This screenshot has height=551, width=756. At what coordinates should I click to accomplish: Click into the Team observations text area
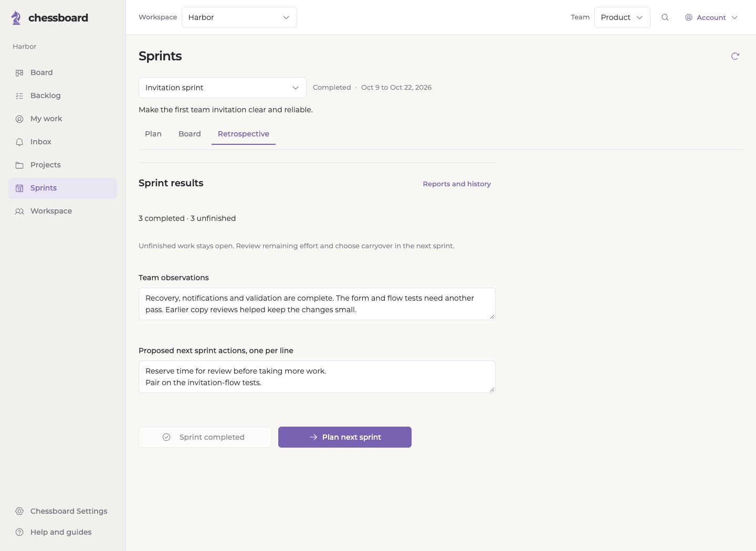317,304
